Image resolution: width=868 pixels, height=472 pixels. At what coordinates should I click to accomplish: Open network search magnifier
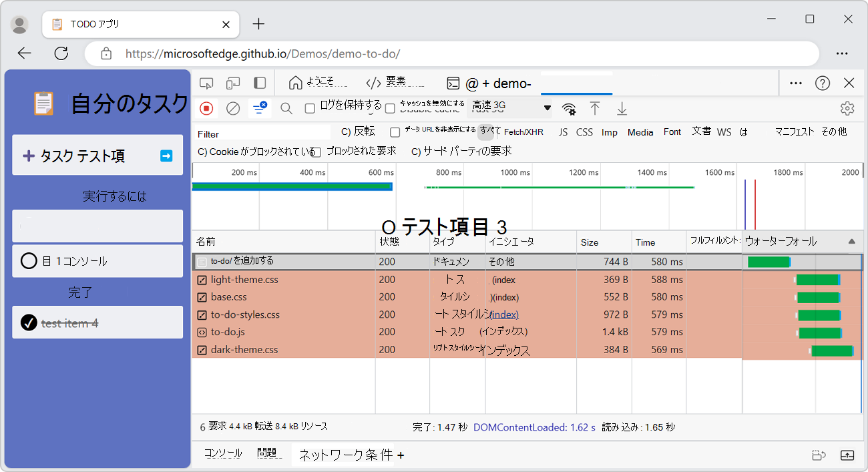pos(286,108)
